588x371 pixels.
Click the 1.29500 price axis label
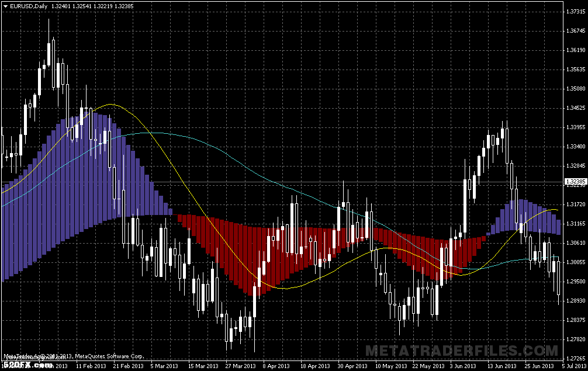tap(575, 282)
